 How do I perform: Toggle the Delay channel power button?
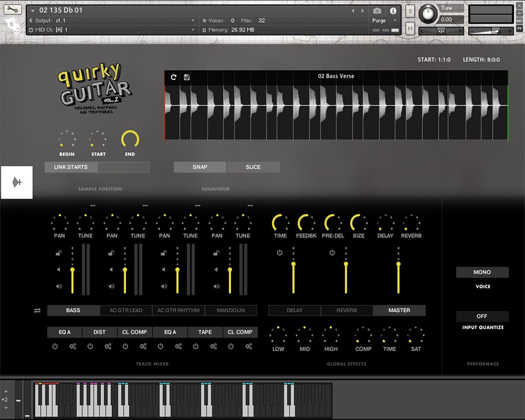tap(279, 253)
